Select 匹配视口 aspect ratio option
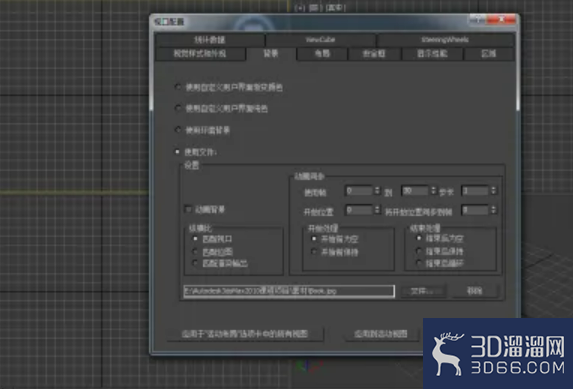 (196, 239)
